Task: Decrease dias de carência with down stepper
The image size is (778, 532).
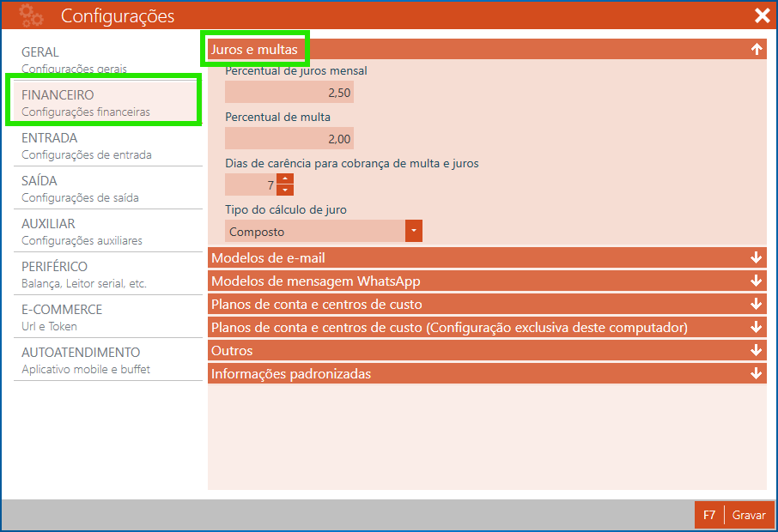Action: pyautogui.click(x=285, y=190)
